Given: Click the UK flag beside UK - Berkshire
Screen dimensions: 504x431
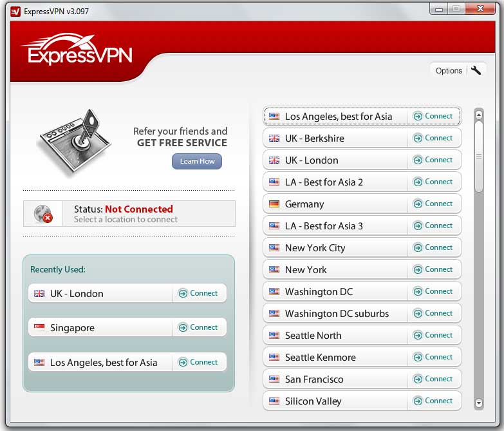Looking at the screenshot, I should [x=274, y=139].
